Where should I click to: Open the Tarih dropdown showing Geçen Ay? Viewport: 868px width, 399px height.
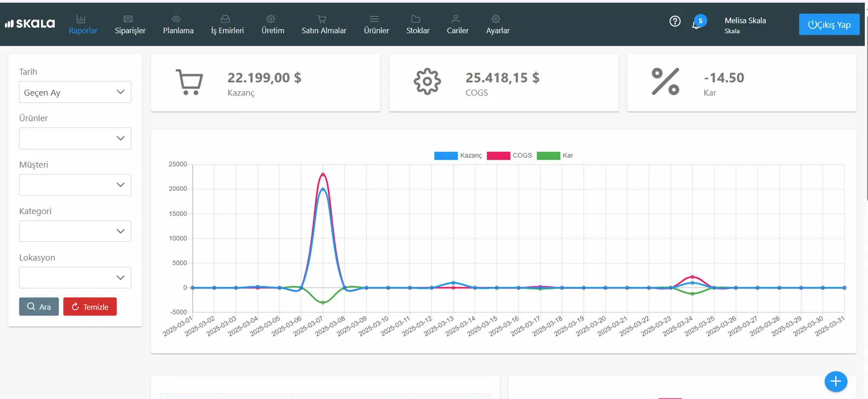coord(75,92)
